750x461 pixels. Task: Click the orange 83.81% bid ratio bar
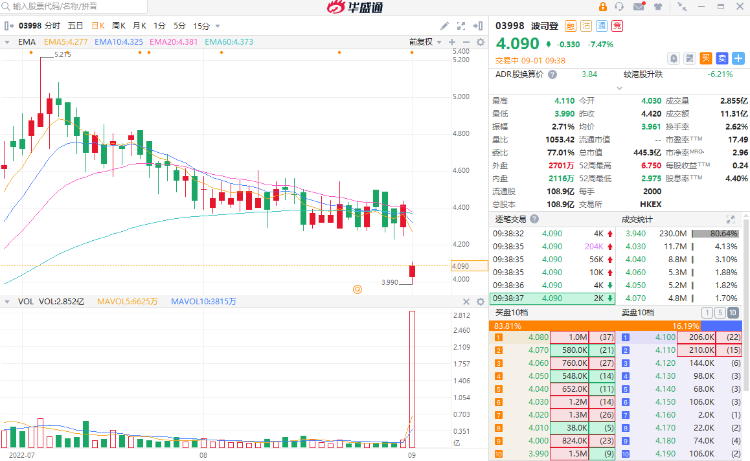(595, 326)
